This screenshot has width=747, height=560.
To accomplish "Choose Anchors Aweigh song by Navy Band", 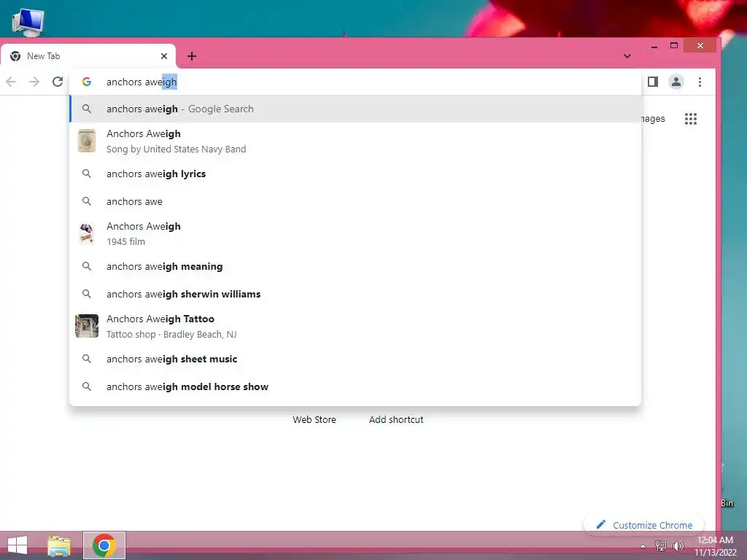I will pos(355,141).
